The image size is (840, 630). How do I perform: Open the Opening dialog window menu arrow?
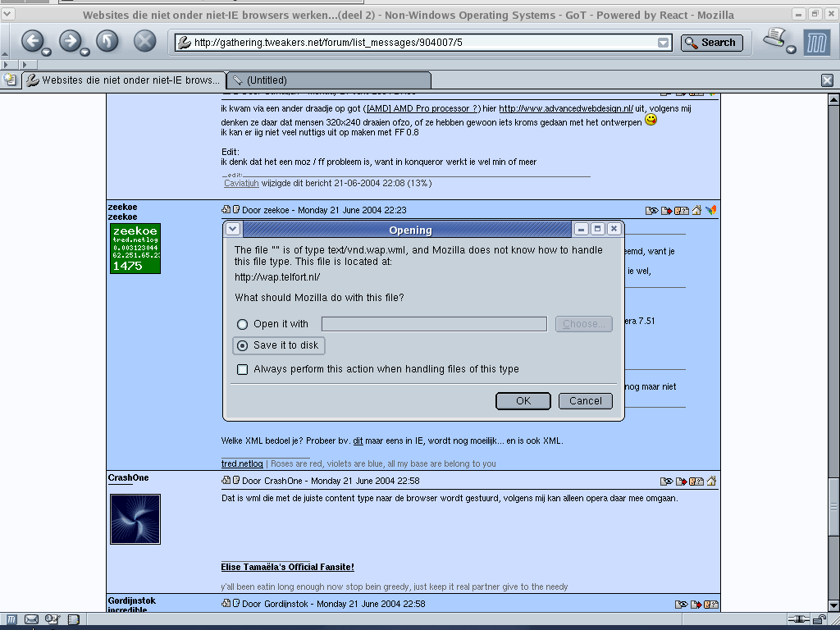(x=232, y=230)
